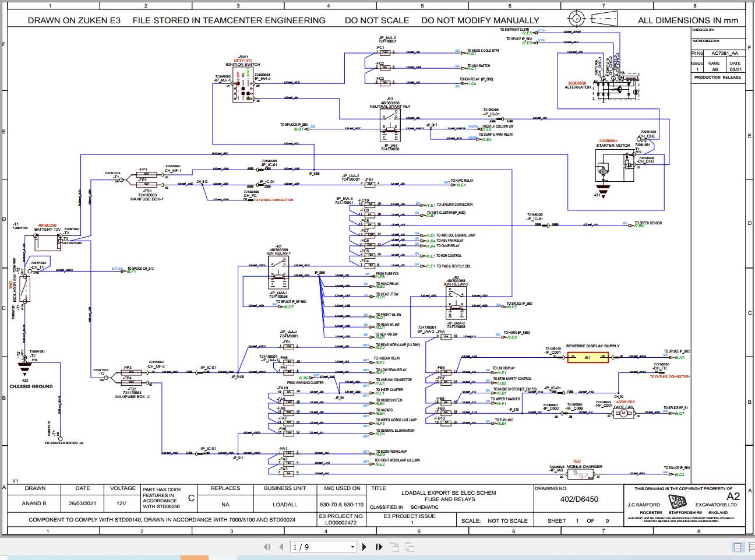This screenshot has height=560, width=755.
Task: Click the previous view icon
Action: pos(394,547)
